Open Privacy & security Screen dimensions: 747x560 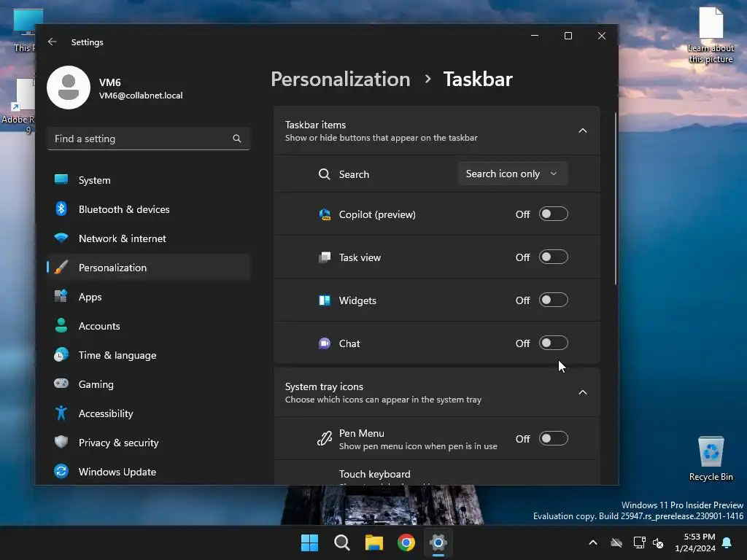point(149,443)
